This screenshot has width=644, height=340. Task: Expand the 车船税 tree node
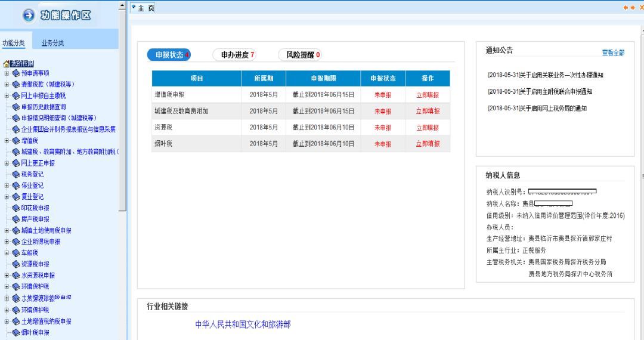(x=6, y=253)
